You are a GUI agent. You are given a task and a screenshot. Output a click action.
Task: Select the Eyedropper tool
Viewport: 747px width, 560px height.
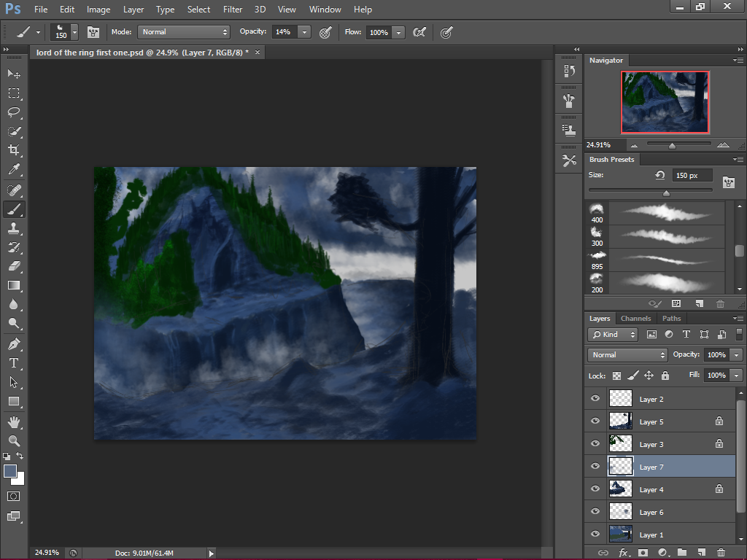click(x=14, y=169)
